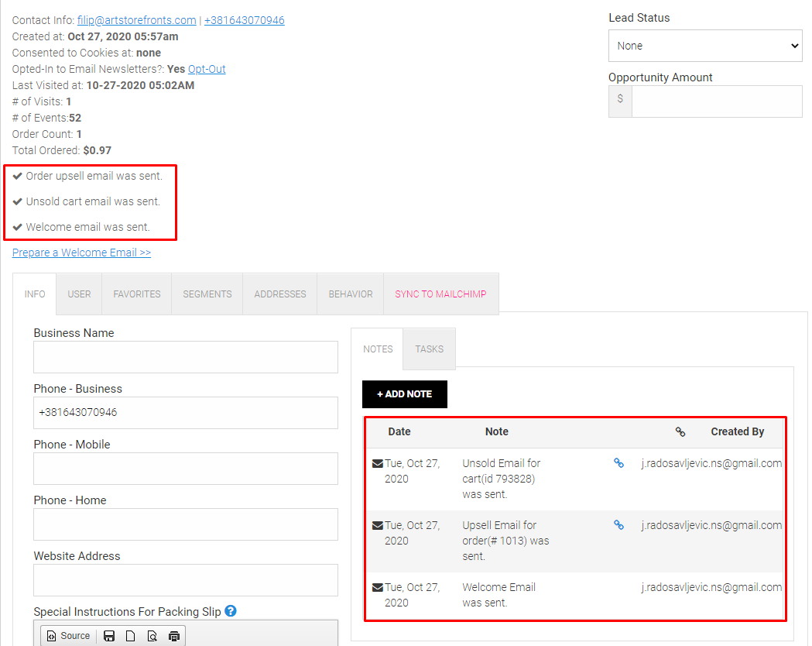Open link icon in Upsell Email note row
The image size is (812, 646).
(x=618, y=524)
